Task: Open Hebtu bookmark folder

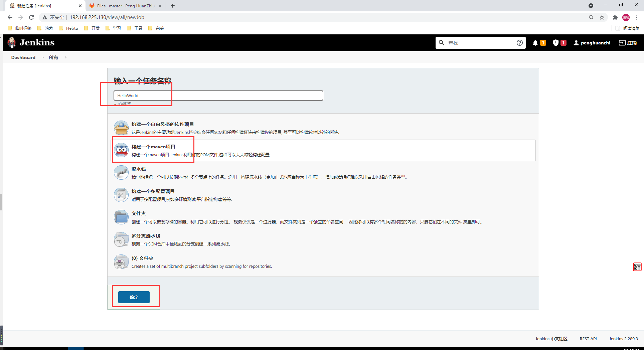Action: 68,28
